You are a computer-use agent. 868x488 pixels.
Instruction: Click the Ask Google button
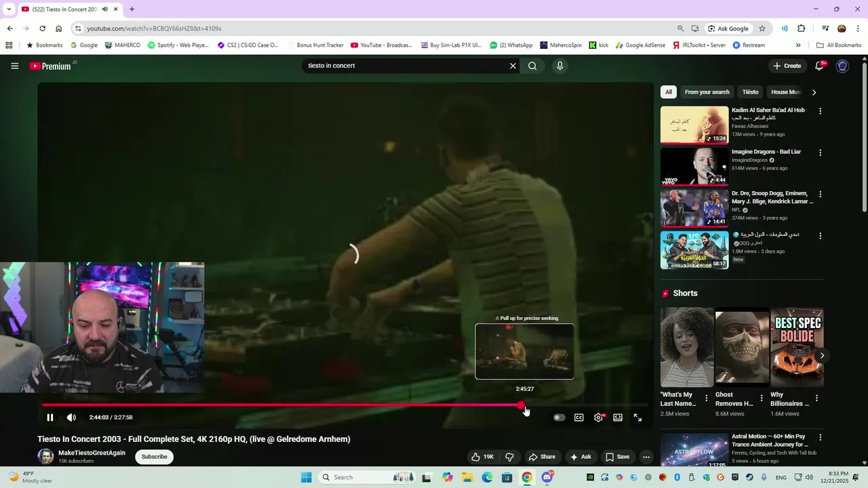(729, 28)
